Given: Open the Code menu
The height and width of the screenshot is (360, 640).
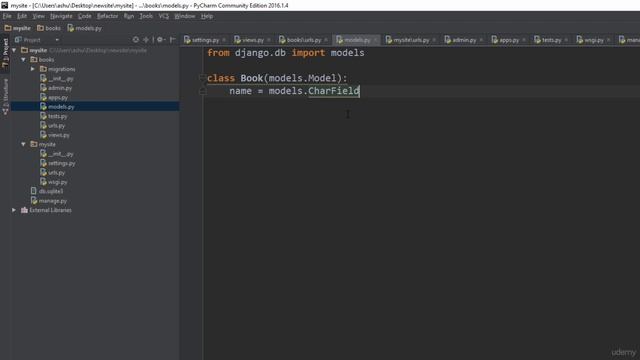Looking at the screenshot, I should [x=84, y=16].
